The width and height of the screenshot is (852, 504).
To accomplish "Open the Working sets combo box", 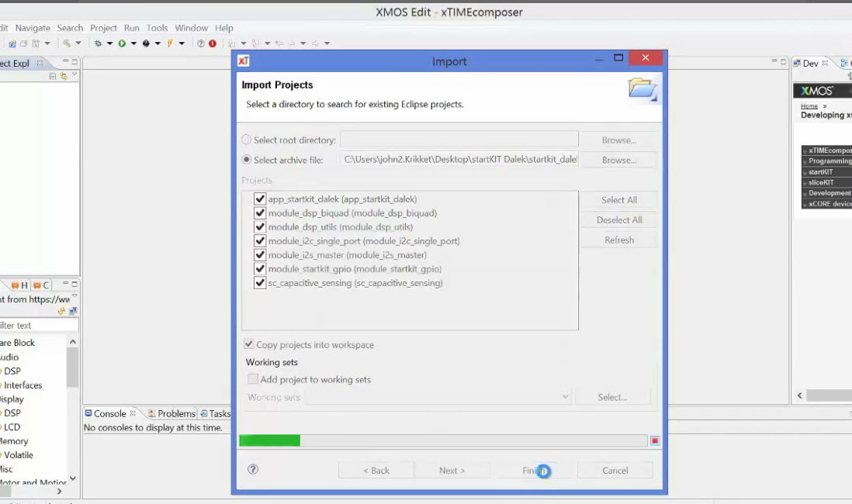I will (x=438, y=397).
